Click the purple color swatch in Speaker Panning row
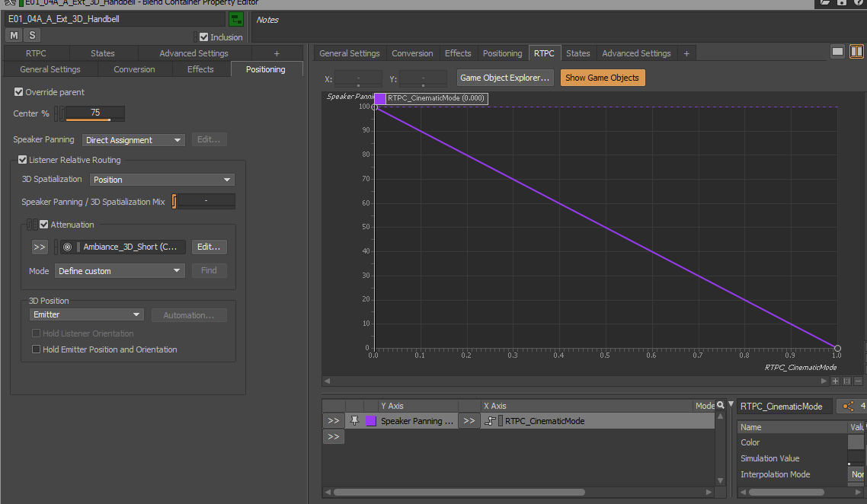The image size is (867, 504). pyautogui.click(x=371, y=421)
